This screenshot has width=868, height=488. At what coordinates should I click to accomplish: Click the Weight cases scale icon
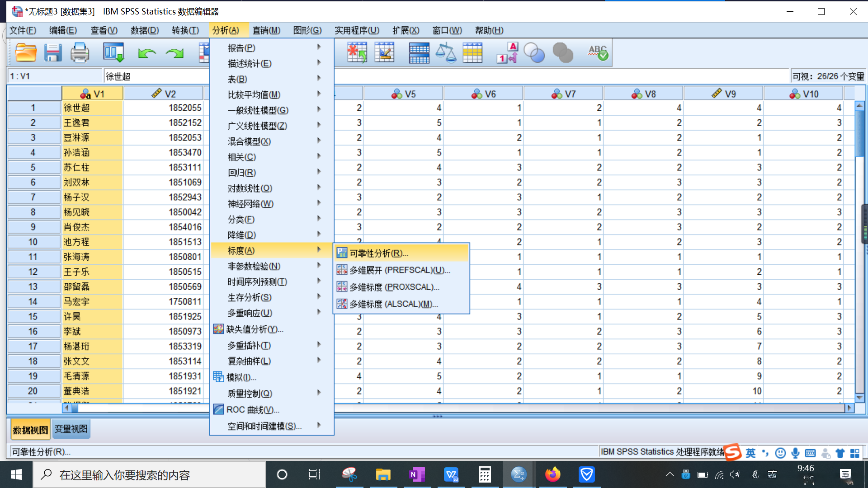[446, 53]
